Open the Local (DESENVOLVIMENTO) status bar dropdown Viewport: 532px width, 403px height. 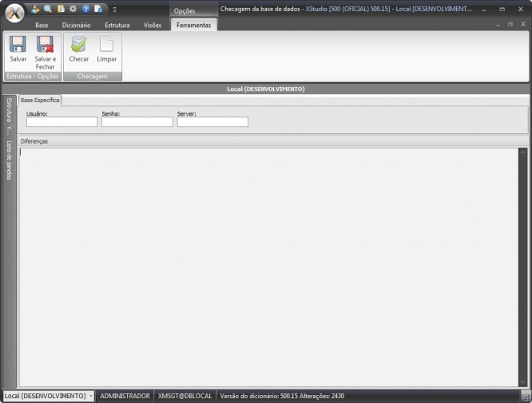point(48,396)
